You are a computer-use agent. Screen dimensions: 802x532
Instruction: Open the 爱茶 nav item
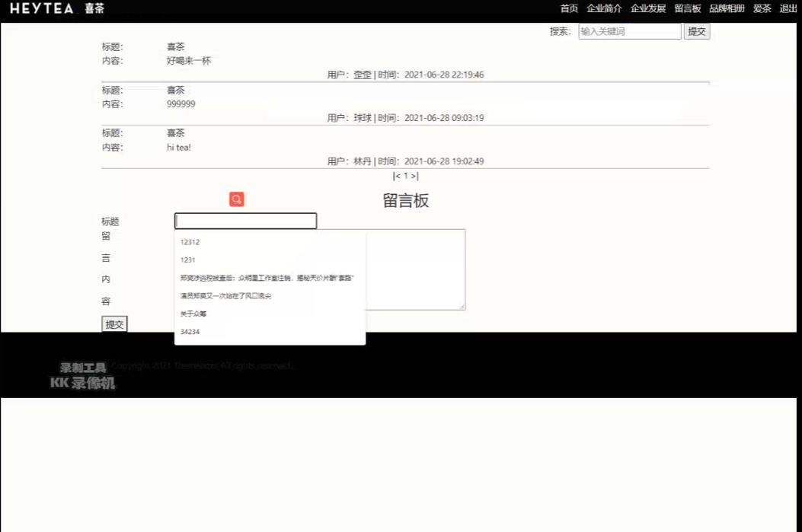click(x=762, y=8)
